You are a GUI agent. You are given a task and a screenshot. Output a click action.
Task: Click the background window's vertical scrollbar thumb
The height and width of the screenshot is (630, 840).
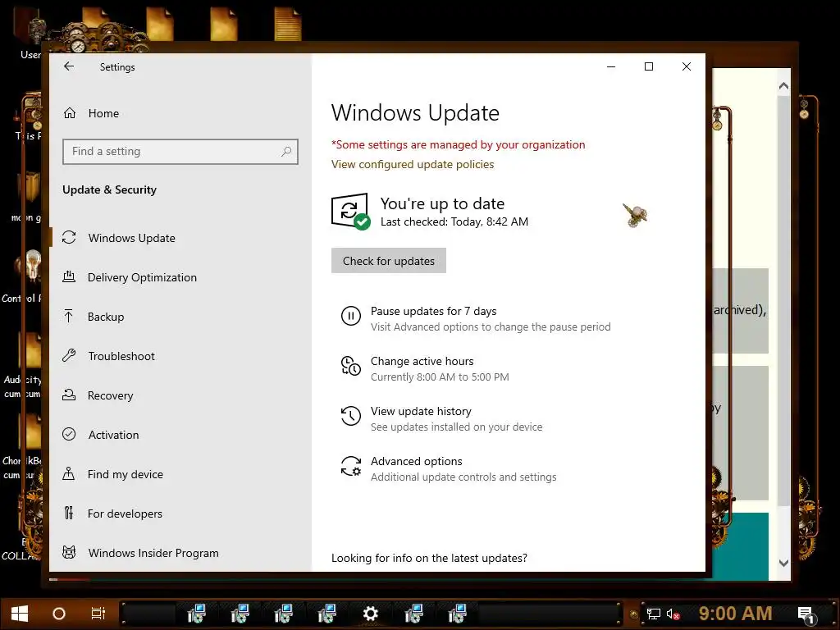[783, 300]
